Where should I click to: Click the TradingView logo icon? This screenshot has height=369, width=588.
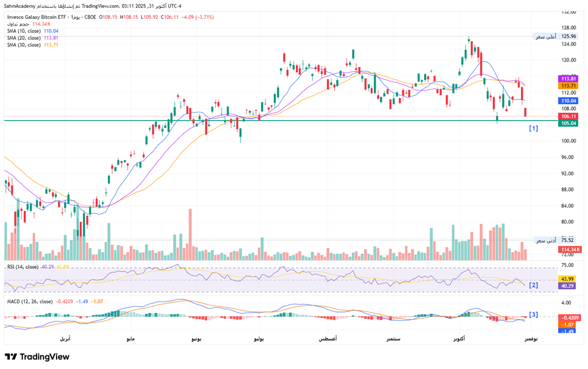point(11,357)
